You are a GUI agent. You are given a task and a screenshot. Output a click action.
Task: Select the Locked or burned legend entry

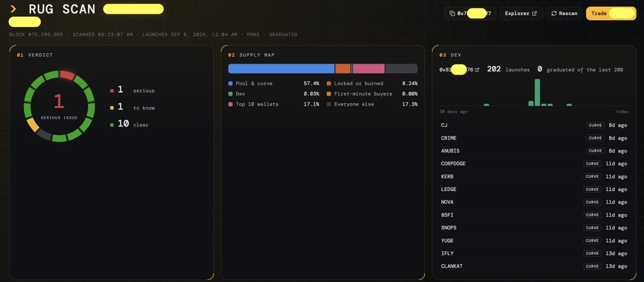372,84
